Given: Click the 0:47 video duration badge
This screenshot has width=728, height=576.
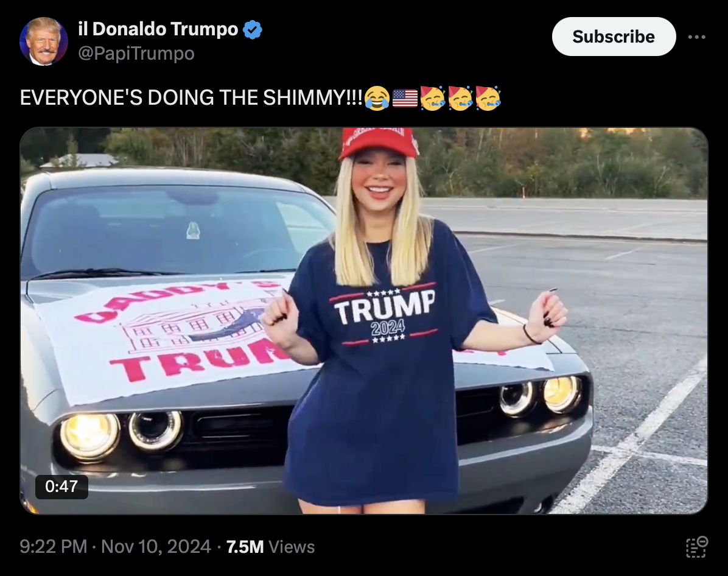Looking at the screenshot, I should click(61, 486).
